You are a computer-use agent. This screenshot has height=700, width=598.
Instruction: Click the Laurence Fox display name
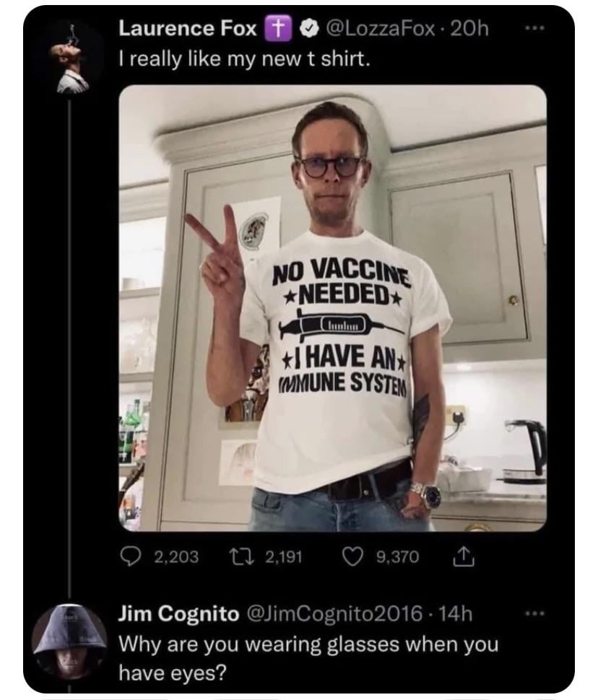coord(187,28)
